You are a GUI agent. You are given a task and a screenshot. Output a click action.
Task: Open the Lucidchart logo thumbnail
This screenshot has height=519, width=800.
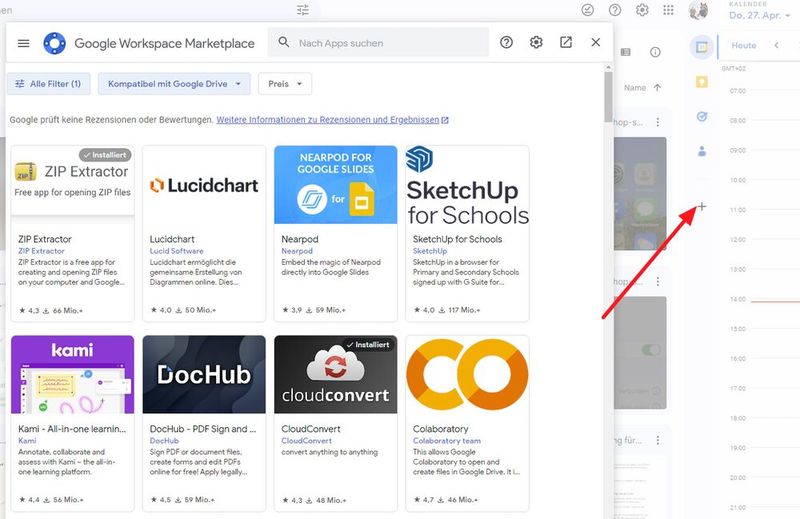click(x=204, y=185)
